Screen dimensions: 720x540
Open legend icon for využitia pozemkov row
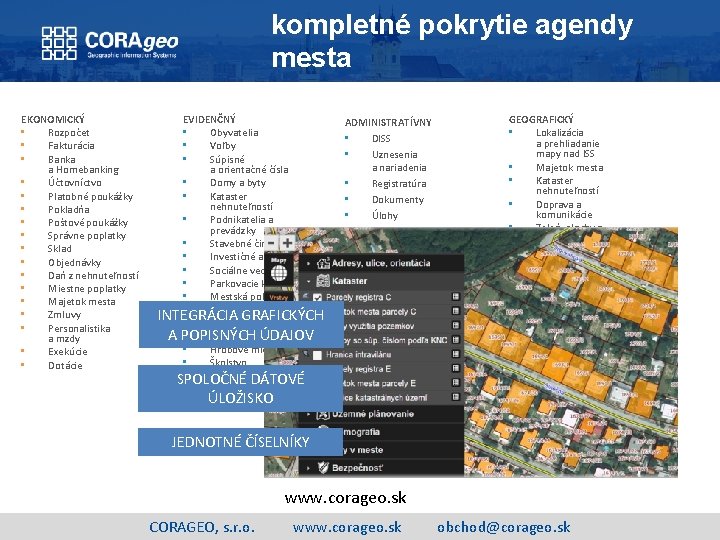(456, 325)
